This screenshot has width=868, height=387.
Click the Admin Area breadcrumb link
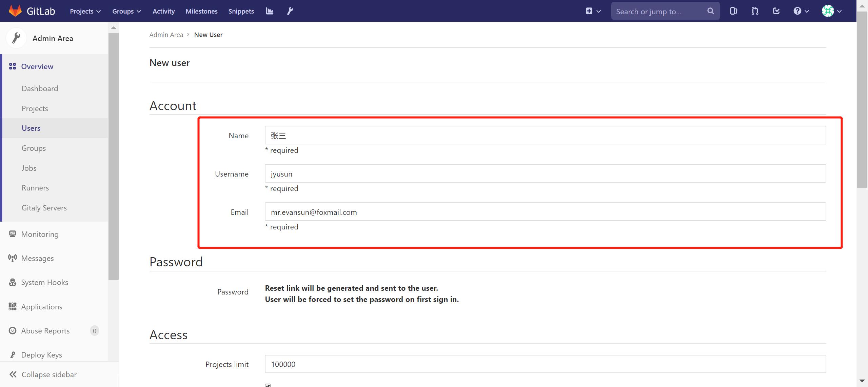[x=166, y=35]
